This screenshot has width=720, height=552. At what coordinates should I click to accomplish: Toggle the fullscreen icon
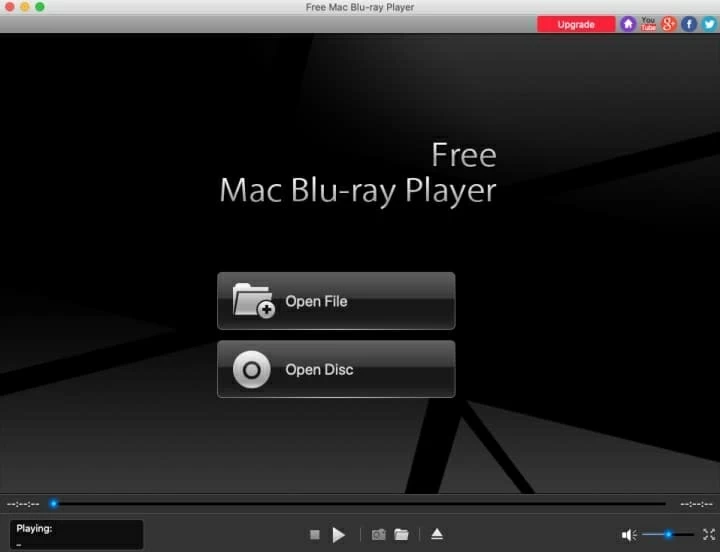[709, 534]
